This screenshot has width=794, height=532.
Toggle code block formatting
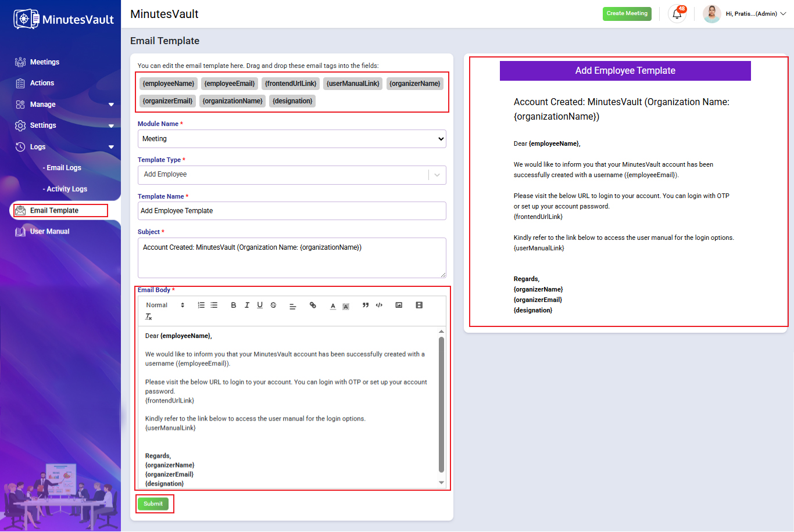(379, 305)
